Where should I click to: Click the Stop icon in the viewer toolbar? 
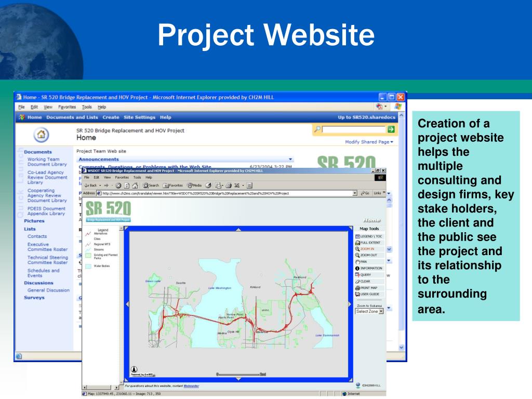pos(118,185)
